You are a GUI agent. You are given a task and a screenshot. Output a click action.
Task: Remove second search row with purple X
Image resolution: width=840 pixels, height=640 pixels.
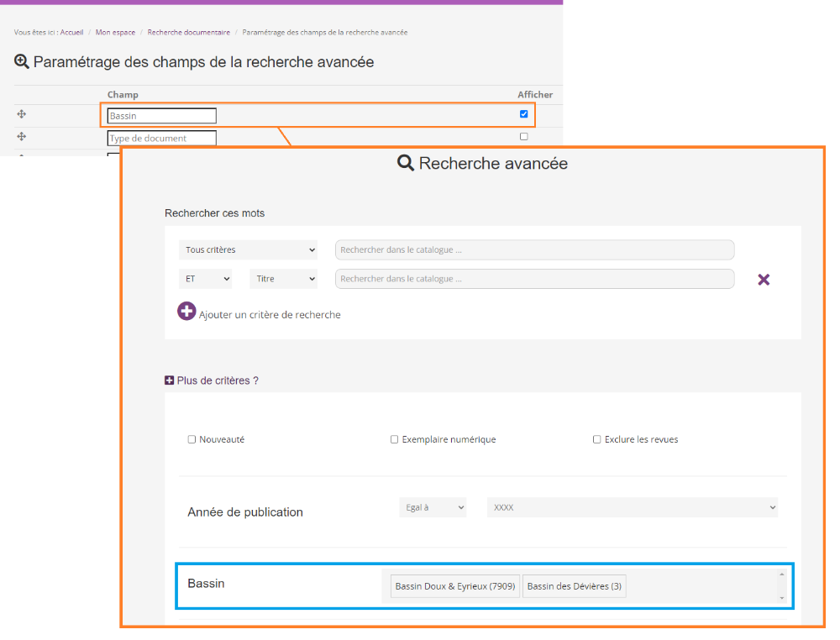click(764, 280)
